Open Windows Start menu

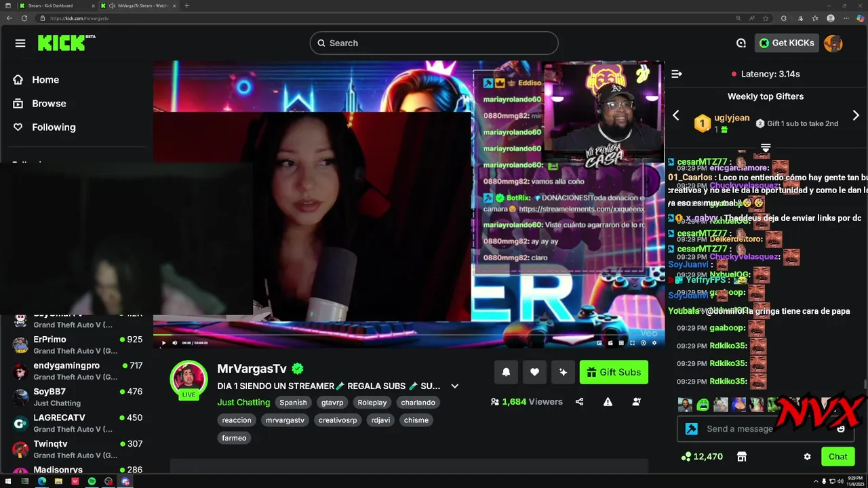8,481
